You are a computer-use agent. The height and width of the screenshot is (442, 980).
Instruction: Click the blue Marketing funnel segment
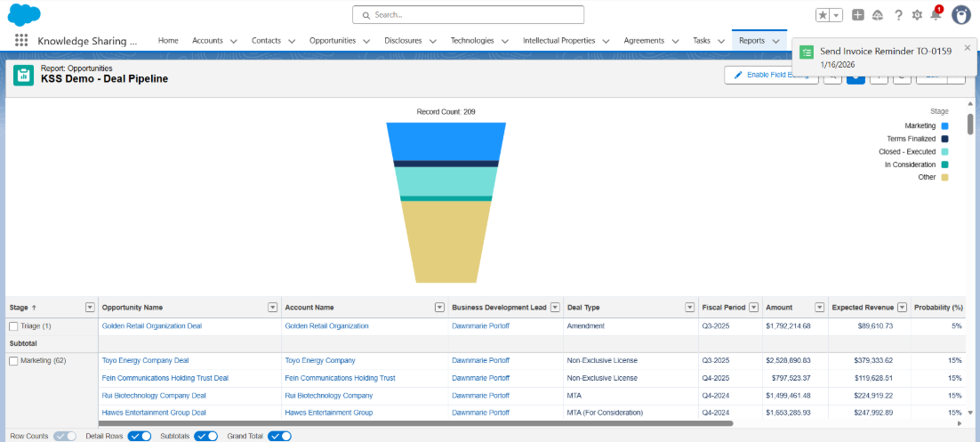coord(446,141)
